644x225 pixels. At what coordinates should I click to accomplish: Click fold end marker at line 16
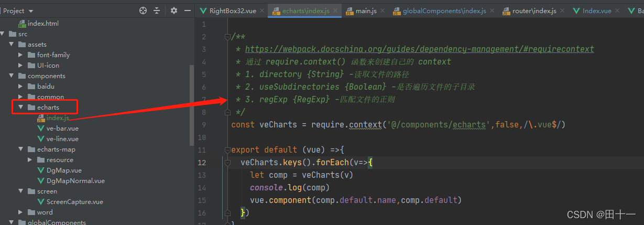[x=227, y=213]
